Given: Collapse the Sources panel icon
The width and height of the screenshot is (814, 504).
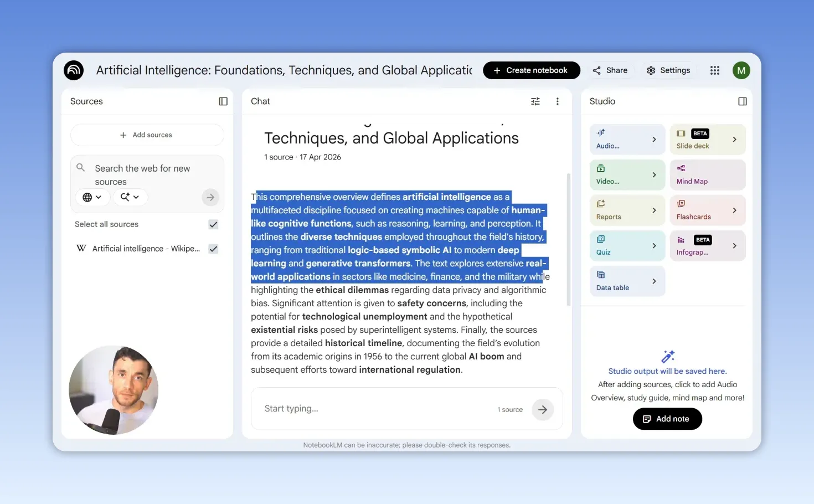Looking at the screenshot, I should [223, 101].
